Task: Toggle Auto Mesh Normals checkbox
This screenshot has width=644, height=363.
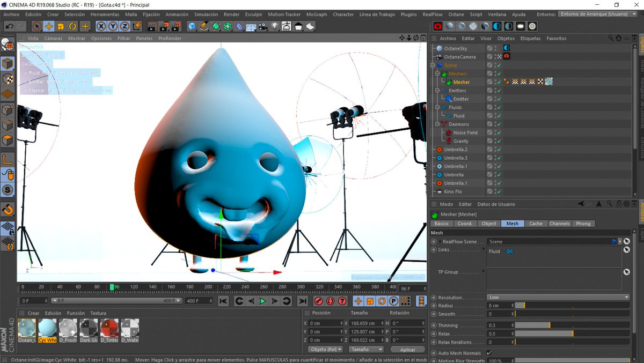Action: point(489,353)
